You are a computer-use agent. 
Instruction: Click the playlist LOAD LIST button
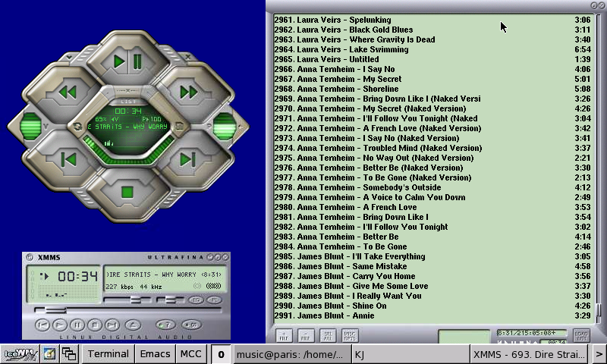pyautogui.click(x=581, y=335)
